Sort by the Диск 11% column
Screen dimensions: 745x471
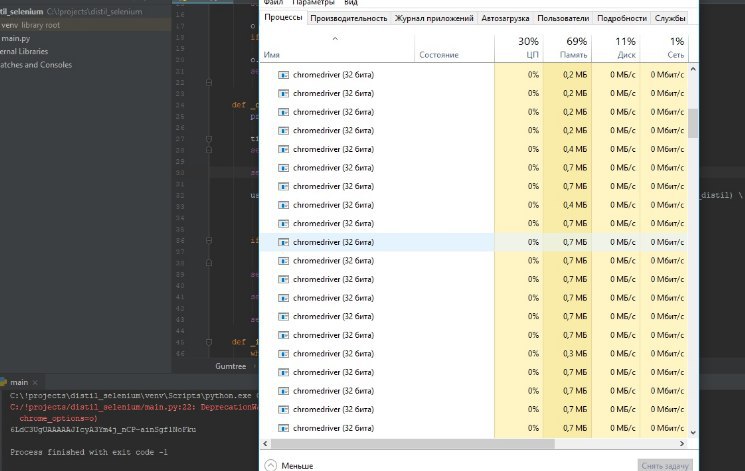(616, 48)
